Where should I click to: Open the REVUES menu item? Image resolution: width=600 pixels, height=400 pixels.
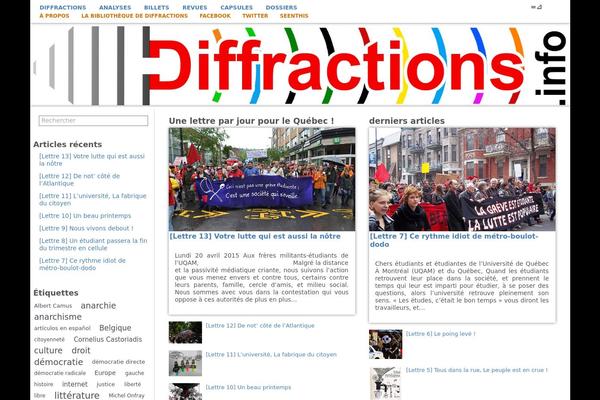[x=194, y=7]
